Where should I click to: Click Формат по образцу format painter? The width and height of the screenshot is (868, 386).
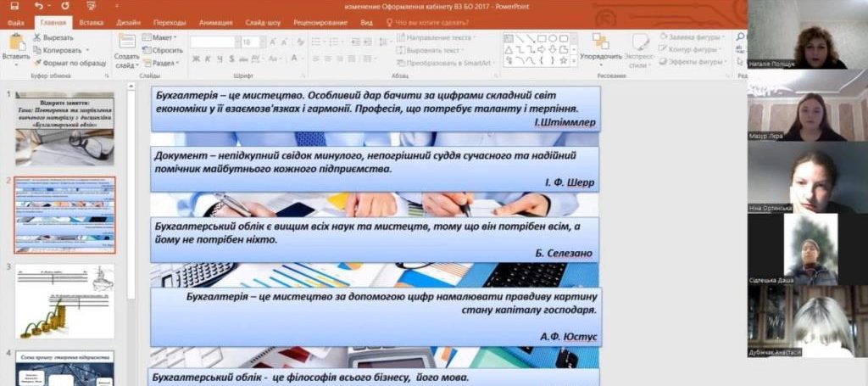coord(70,63)
